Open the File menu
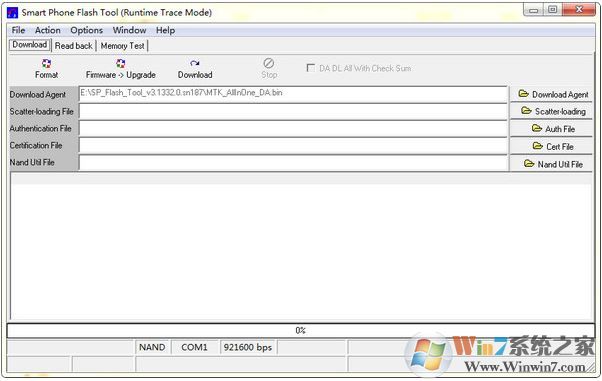 point(18,30)
